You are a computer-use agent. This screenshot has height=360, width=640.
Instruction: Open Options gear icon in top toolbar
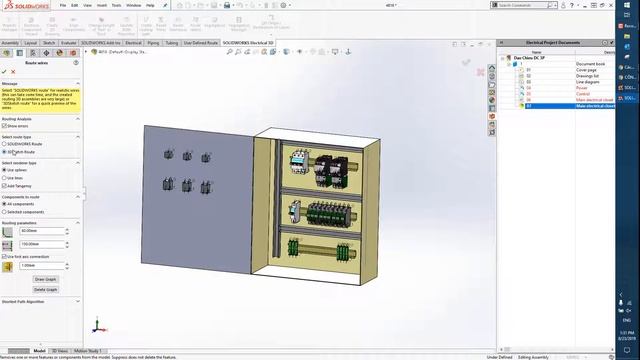tap(283, 5)
